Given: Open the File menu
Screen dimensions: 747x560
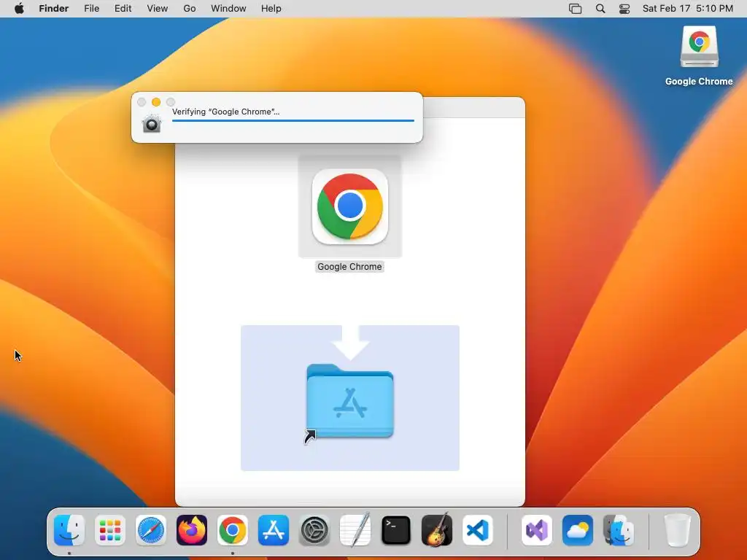Looking at the screenshot, I should (x=91, y=9).
